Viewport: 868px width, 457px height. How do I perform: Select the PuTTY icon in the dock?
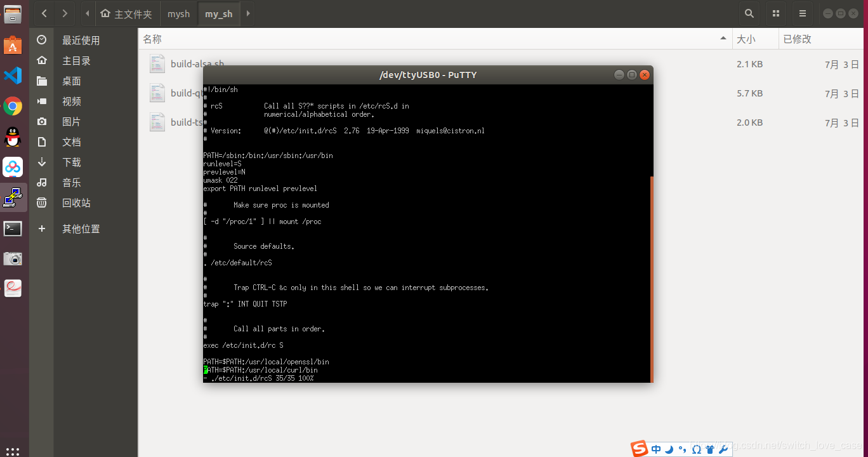(13, 197)
